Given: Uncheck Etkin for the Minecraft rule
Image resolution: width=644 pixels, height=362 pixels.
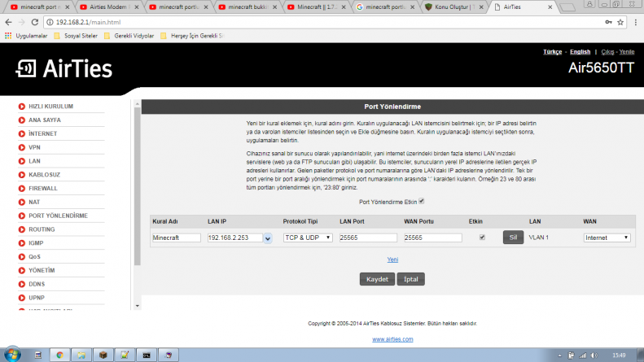Looking at the screenshot, I should tap(482, 238).
